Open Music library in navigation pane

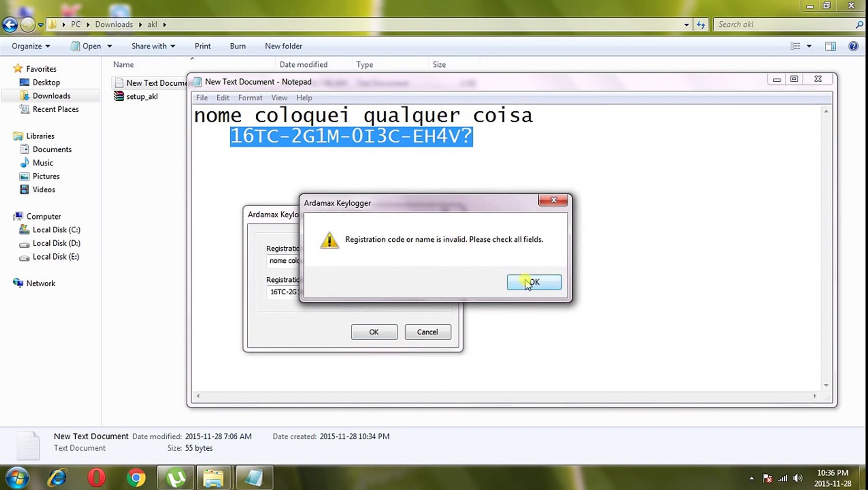37,163
